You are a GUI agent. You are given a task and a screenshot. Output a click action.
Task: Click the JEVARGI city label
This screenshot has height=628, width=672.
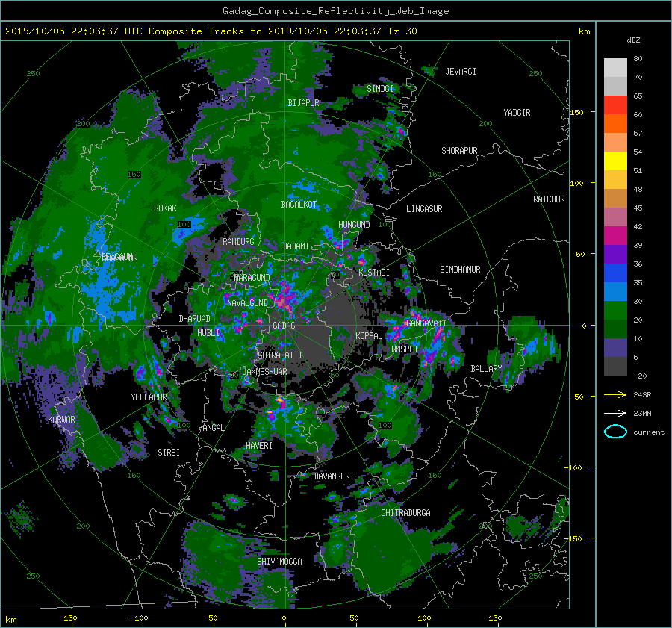(461, 72)
